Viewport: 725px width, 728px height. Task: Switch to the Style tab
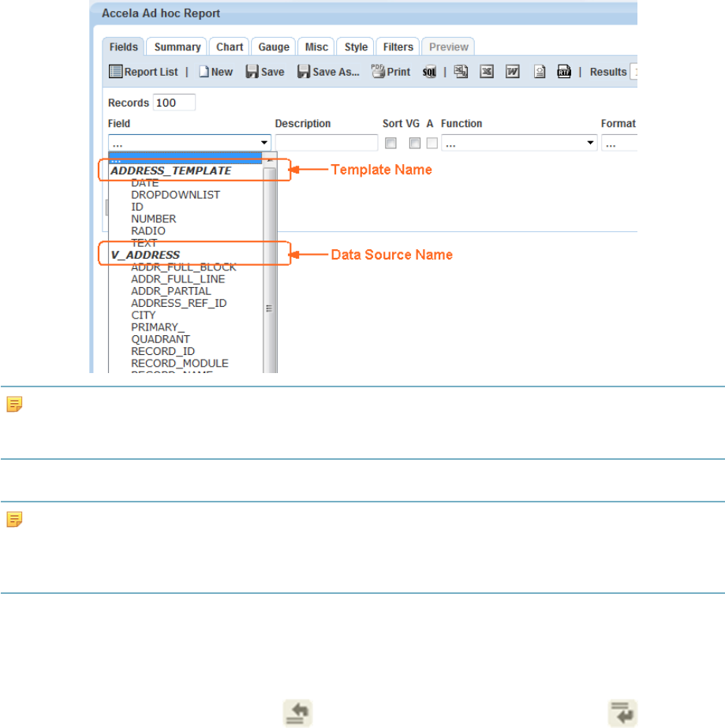tap(356, 47)
